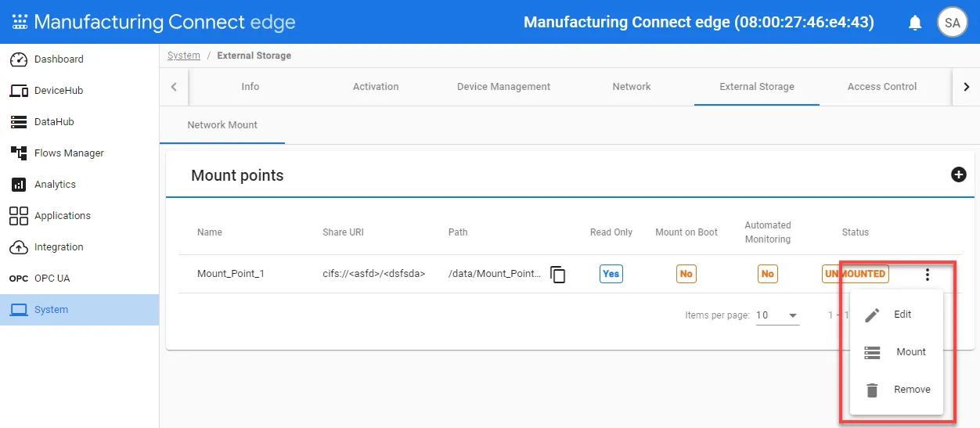Open Analytics in the sidebar

pos(55,185)
